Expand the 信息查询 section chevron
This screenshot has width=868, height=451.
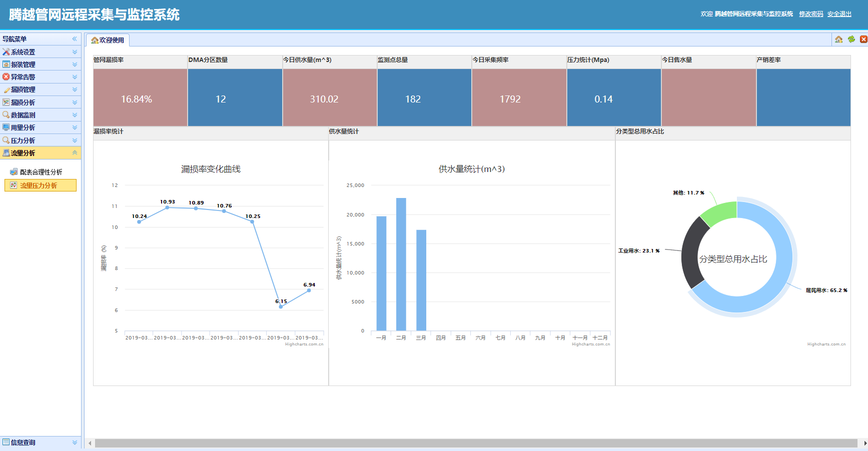pos(75,442)
